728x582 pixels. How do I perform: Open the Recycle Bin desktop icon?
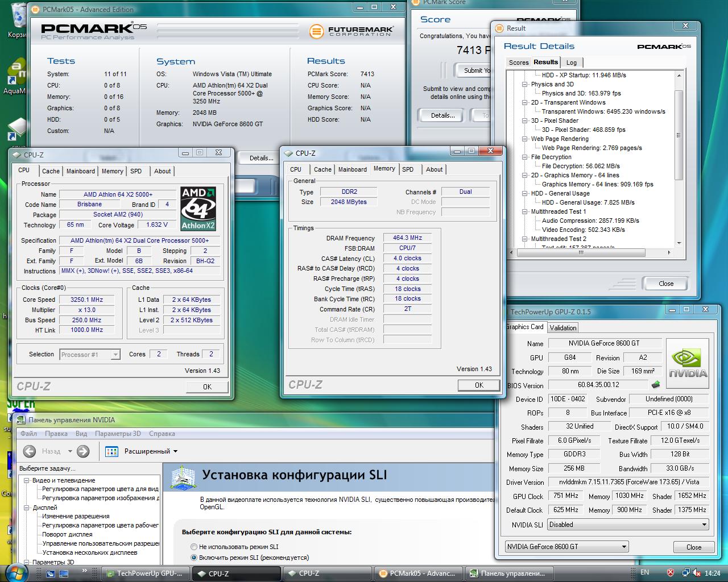pyautogui.click(x=18, y=20)
